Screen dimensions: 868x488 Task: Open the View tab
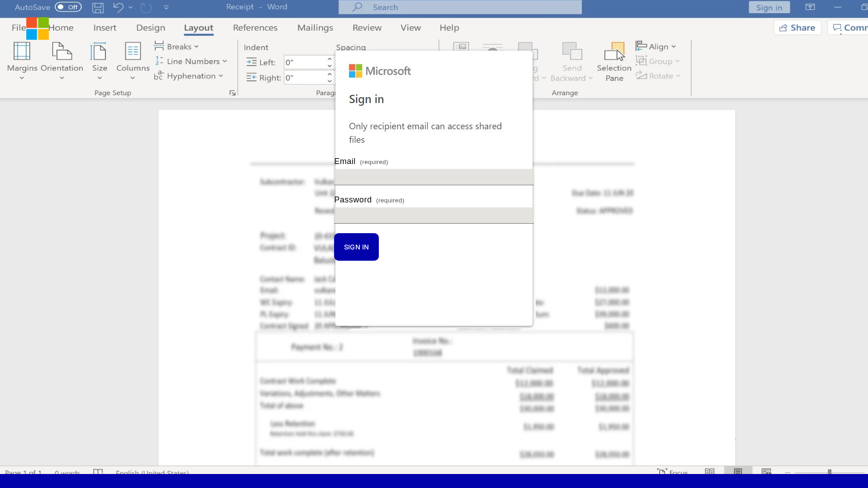click(410, 28)
